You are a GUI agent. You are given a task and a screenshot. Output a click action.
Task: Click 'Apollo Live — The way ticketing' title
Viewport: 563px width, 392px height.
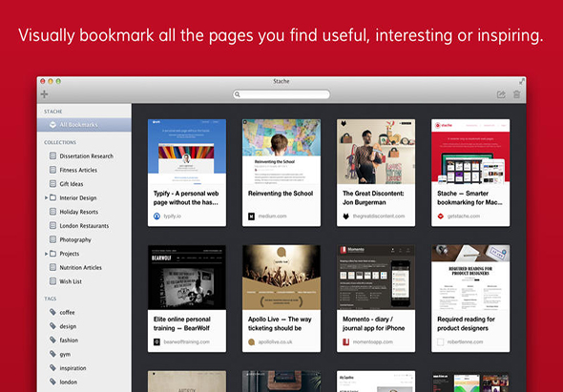(x=280, y=323)
